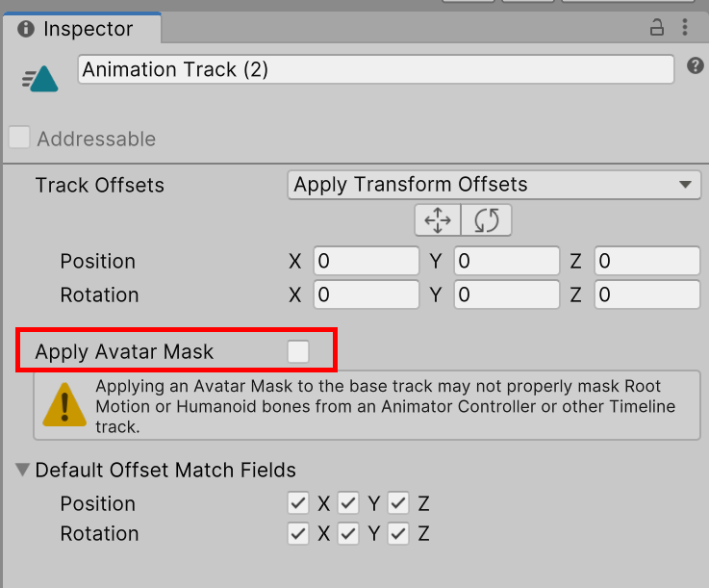This screenshot has width=709, height=588.
Task: Click the help question mark icon
Action: point(695,66)
